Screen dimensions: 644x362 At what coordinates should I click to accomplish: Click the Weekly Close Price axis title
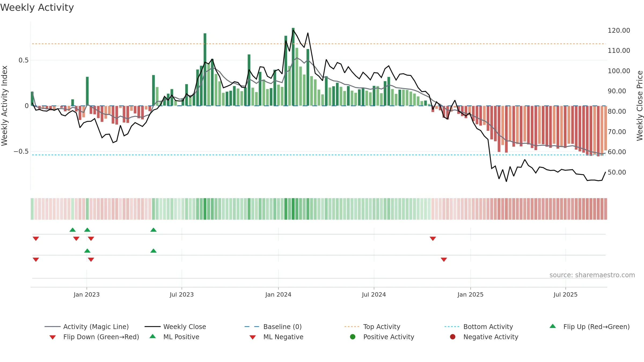pos(640,106)
